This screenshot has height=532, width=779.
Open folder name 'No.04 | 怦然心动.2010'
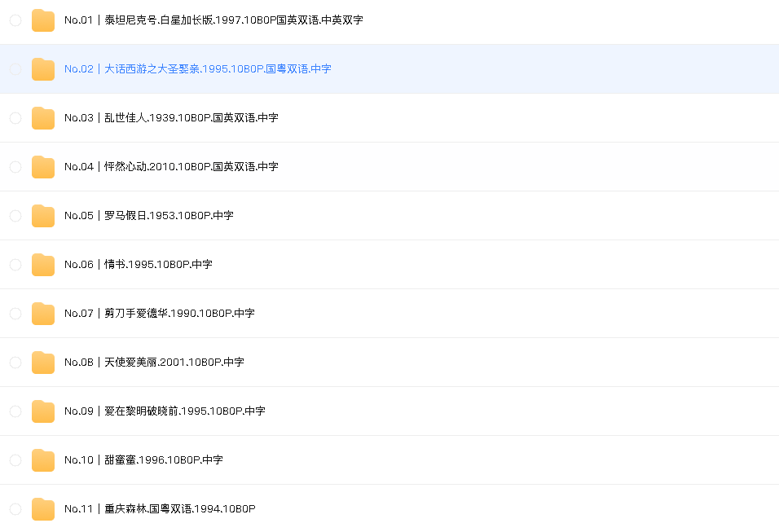(x=171, y=167)
